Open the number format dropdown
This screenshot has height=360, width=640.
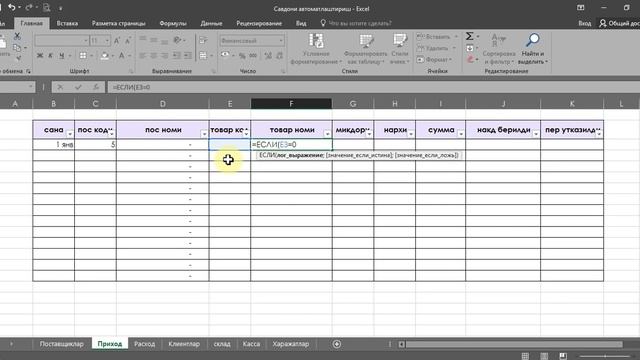281,40
